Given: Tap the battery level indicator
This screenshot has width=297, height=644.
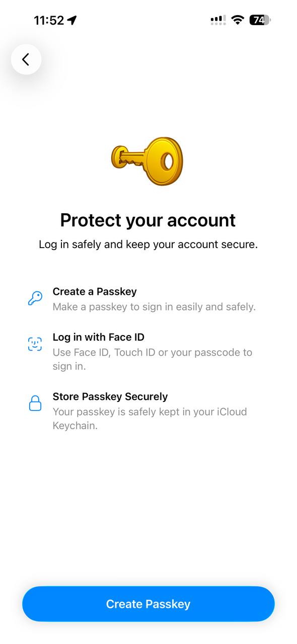Looking at the screenshot, I should click(260, 20).
